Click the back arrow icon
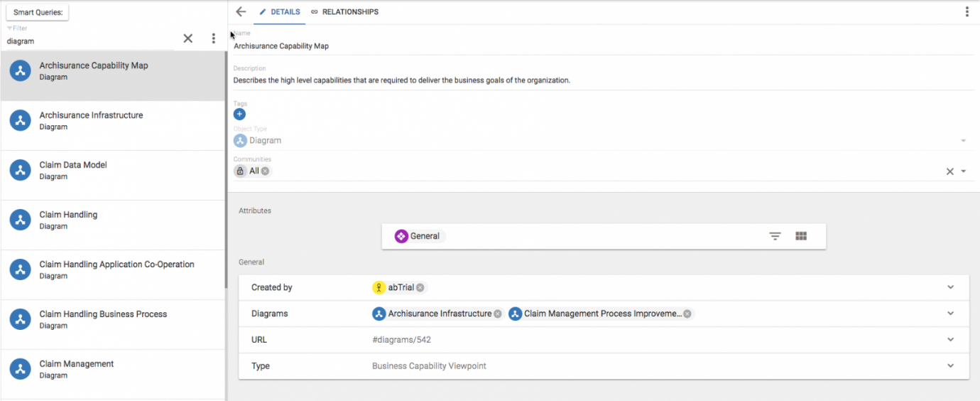980x401 pixels. click(x=241, y=12)
